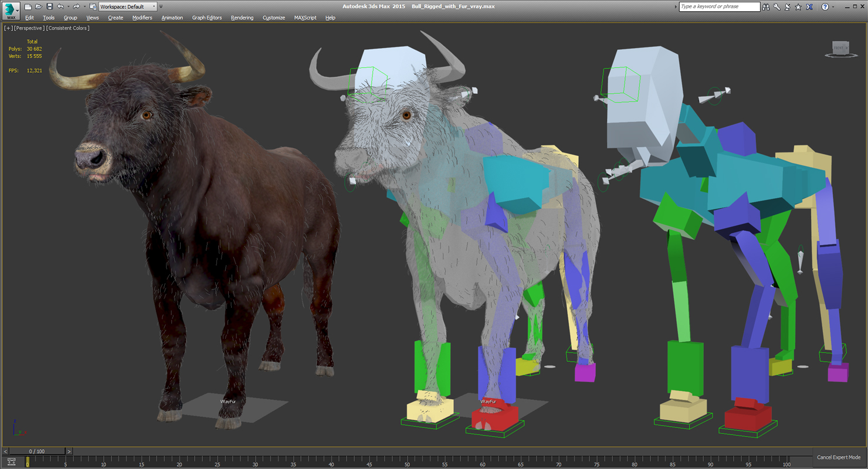Step time slider forward with right arrow
The height and width of the screenshot is (469, 868).
pos(69,451)
